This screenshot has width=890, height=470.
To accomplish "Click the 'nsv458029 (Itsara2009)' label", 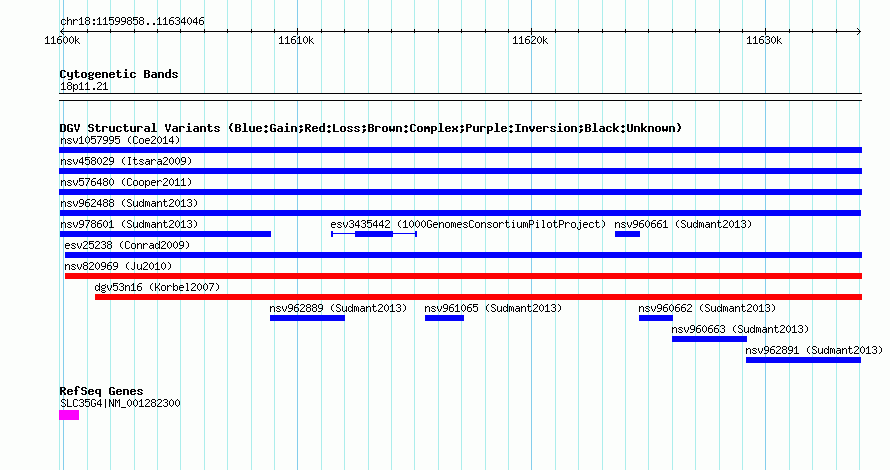I will pos(126,161).
